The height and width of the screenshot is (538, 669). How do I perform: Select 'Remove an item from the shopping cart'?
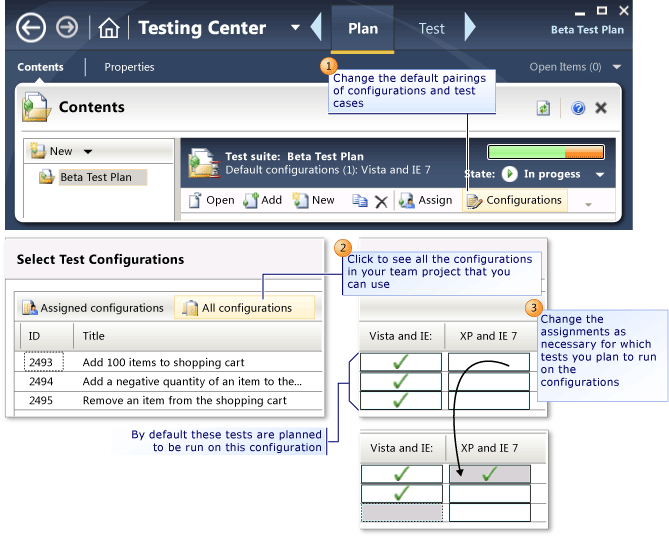(x=184, y=401)
